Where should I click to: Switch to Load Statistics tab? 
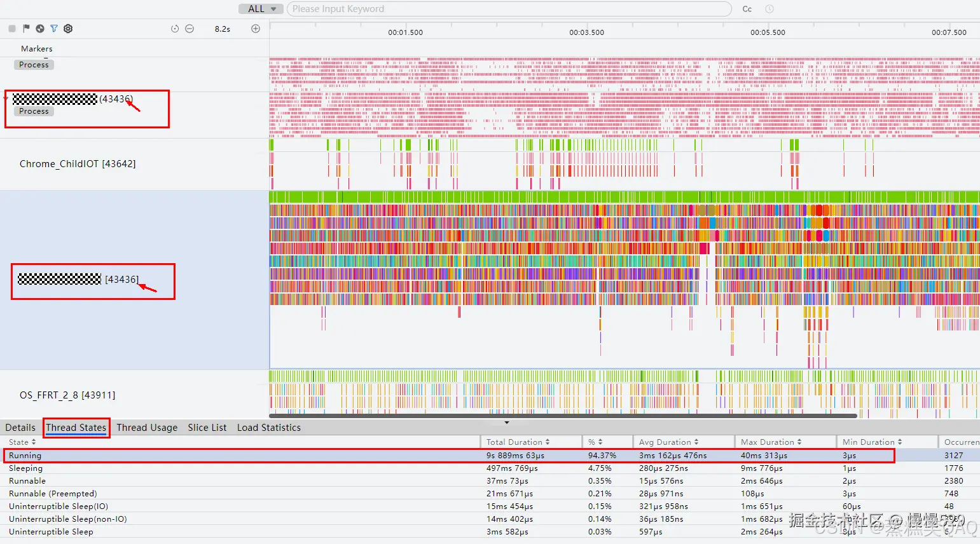269,428
